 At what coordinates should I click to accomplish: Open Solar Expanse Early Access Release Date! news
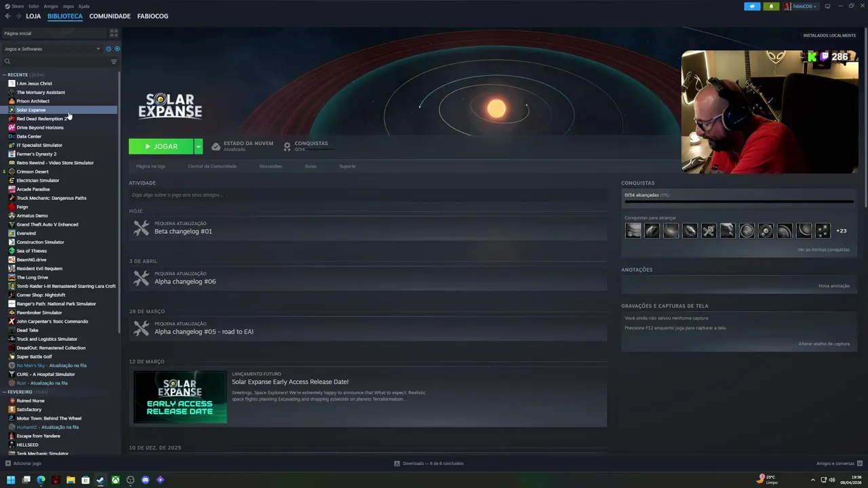[x=290, y=382]
